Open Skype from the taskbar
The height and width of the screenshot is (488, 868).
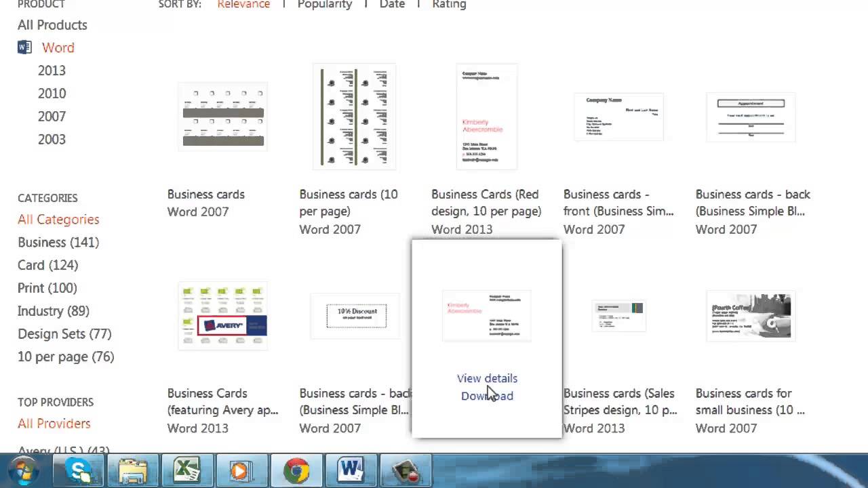coord(79,471)
